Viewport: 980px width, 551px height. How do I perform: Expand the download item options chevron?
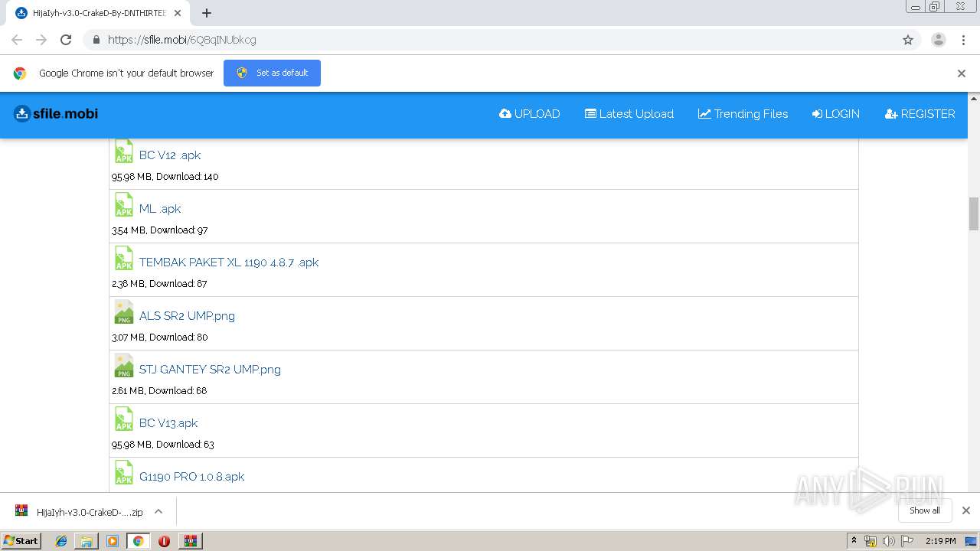(158, 512)
